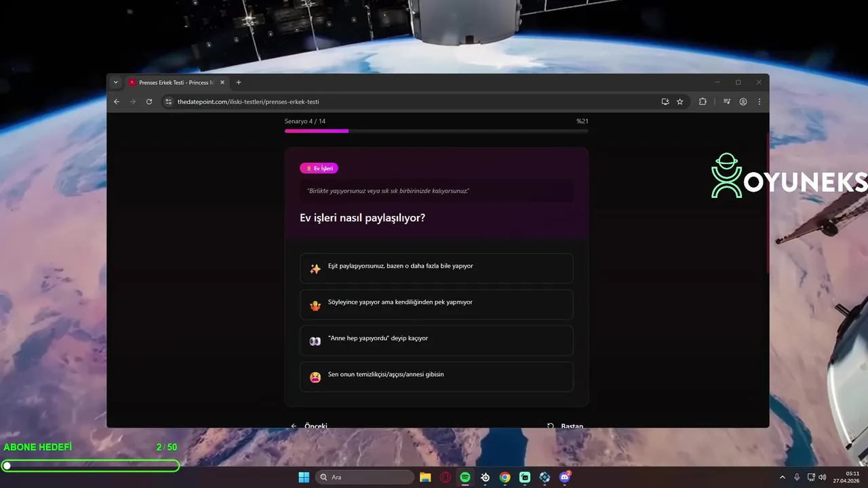Click the Ev İşleri category badge
868x488 pixels.
(319, 168)
